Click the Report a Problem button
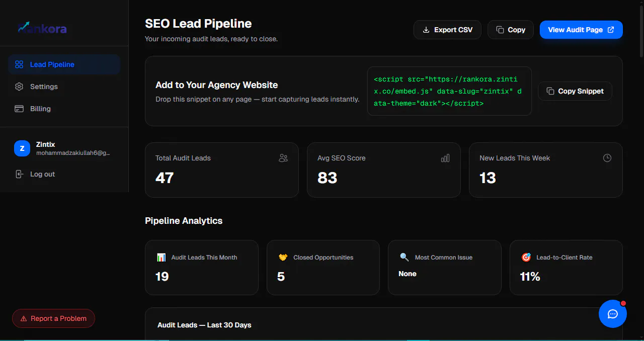This screenshot has width=644, height=341. coord(53,318)
